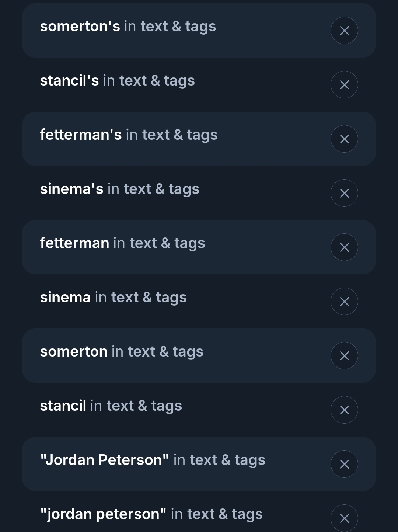Delete the sinema's mute entry

tap(344, 193)
